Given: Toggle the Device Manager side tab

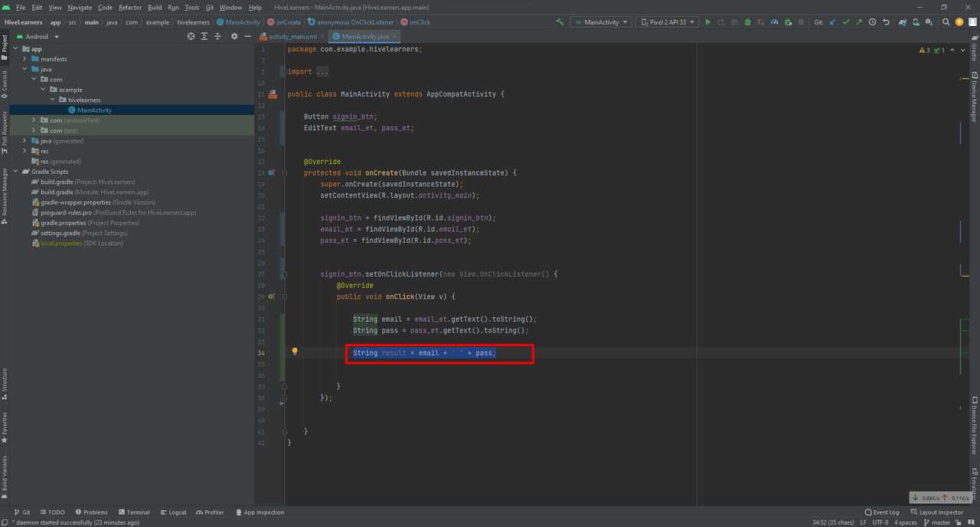Looking at the screenshot, I should [x=975, y=97].
